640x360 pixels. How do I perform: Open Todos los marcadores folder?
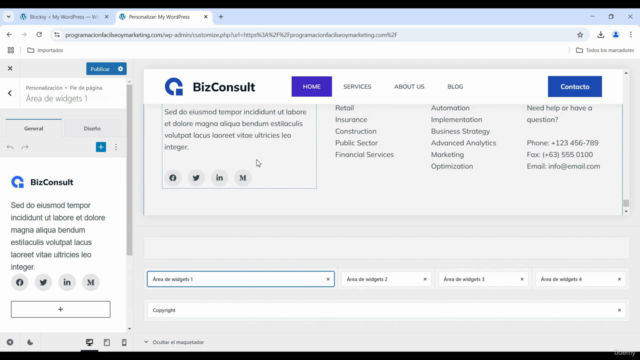pyautogui.click(x=605, y=50)
